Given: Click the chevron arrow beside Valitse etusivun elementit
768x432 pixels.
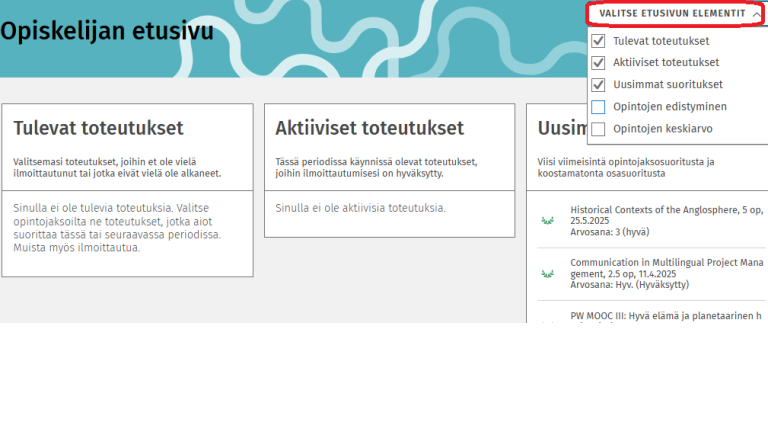Looking at the screenshot, I should [755, 14].
